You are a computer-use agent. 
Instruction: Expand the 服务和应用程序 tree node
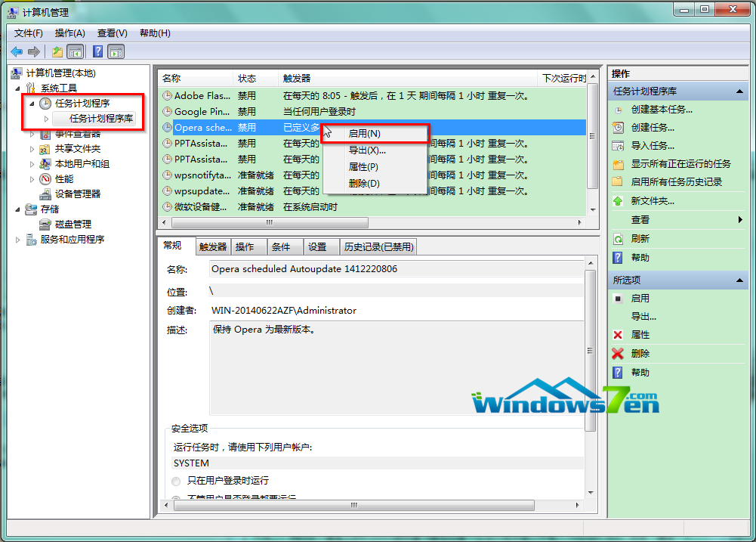18,240
